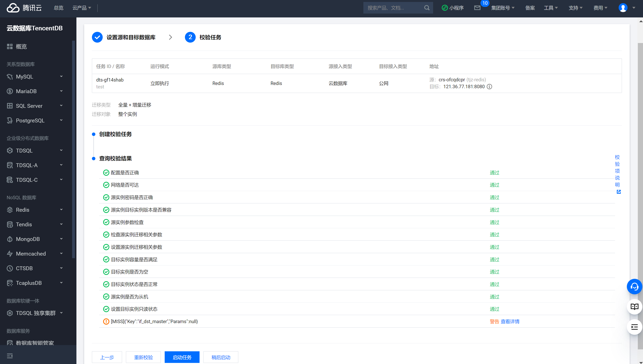Screen dimensions: 643x364
Task: Click the floating menu list icon
Action: pyautogui.click(x=634, y=327)
